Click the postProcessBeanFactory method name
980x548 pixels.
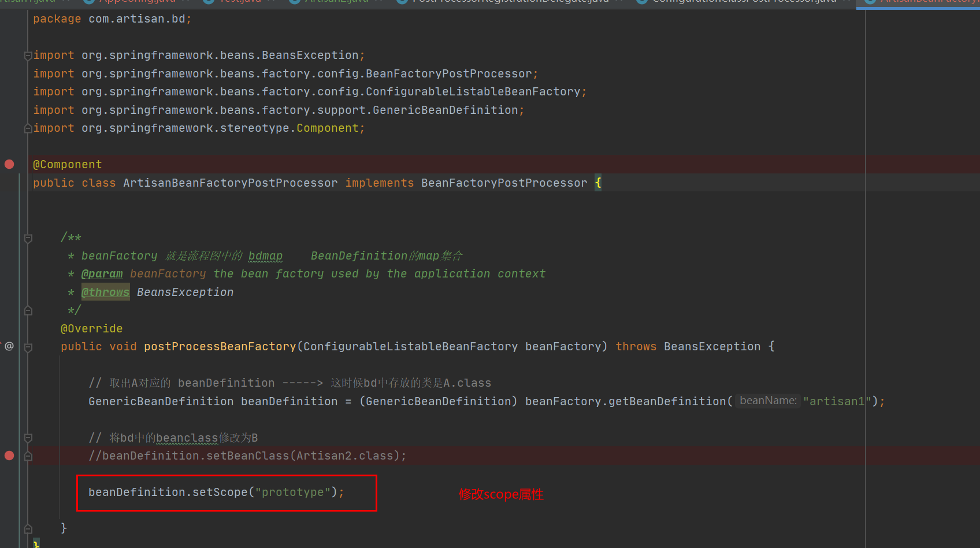pos(220,347)
